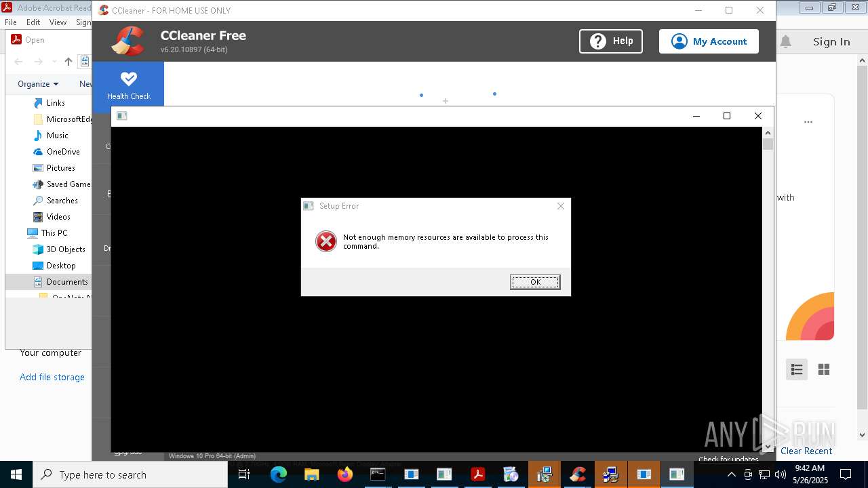Viewport: 868px width, 488px height.
Task: Click OK in the Setup Error dialog
Action: click(535, 282)
